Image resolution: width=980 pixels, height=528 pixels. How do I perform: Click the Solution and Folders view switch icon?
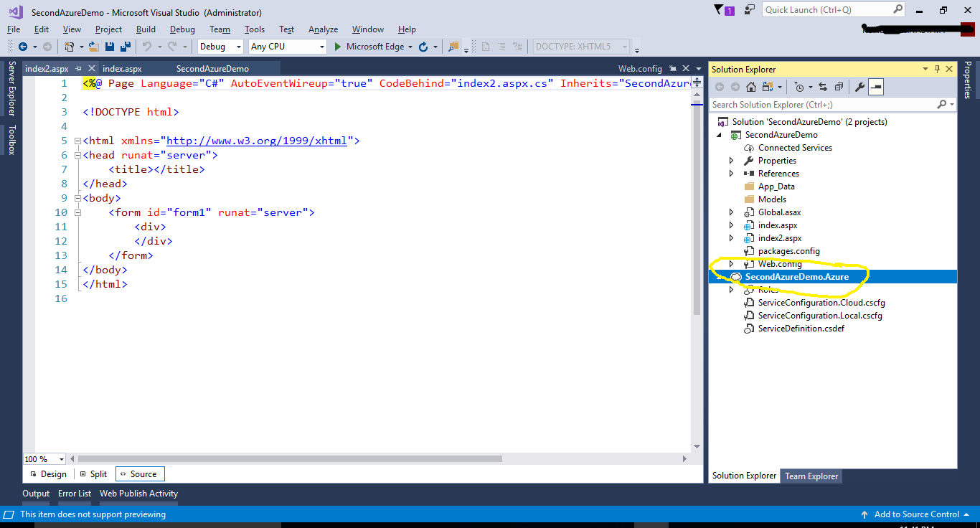[769, 87]
